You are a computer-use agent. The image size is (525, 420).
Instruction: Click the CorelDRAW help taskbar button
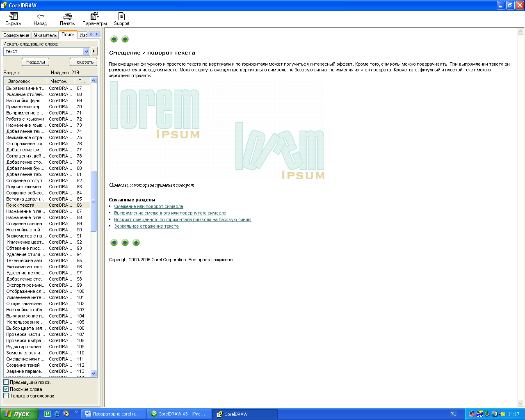point(245,414)
